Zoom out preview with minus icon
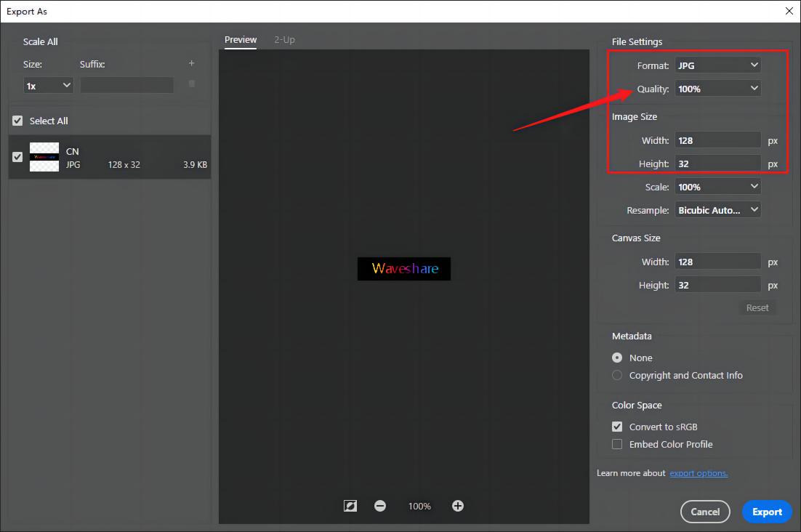This screenshot has height=532, width=801. [x=380, y=506]
